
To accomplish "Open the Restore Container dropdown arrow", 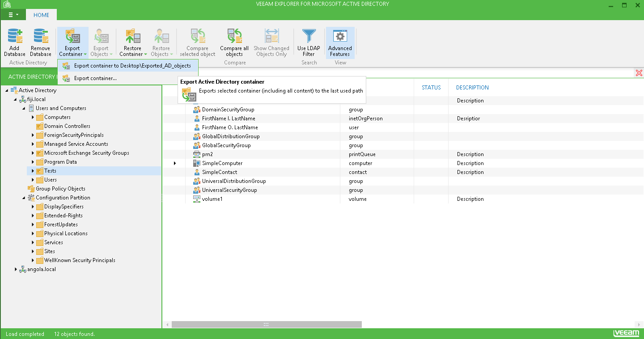I will tap(145, 55).
